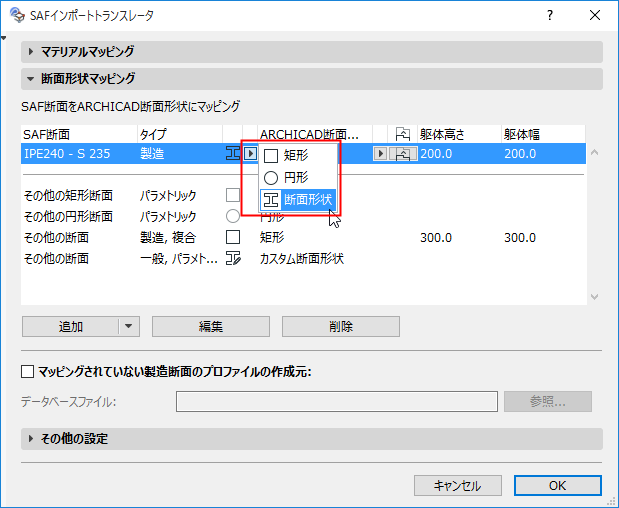The width and height of the screenshot is (619, 508).
Task: Expand the その他の設定 panel
Action: point(311,439)
